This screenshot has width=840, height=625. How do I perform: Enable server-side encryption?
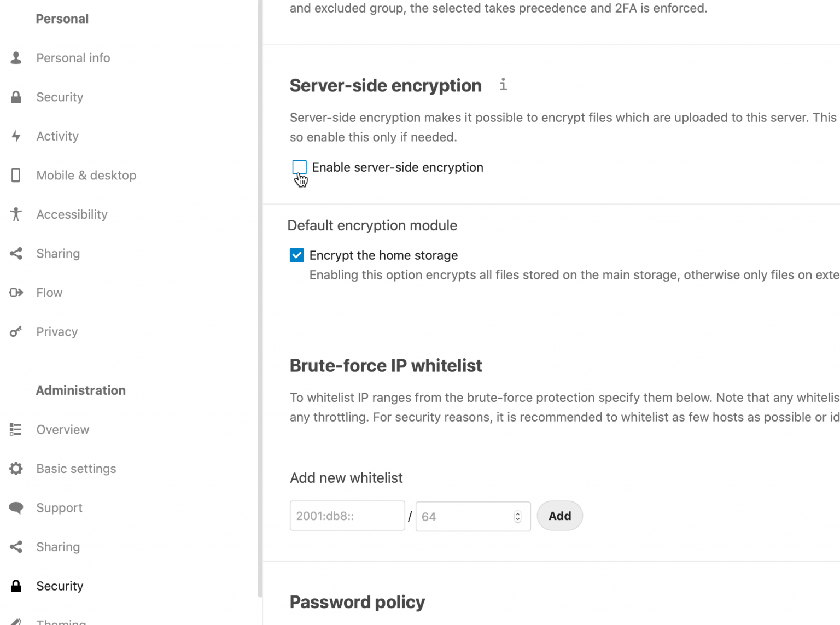point(299,167)
